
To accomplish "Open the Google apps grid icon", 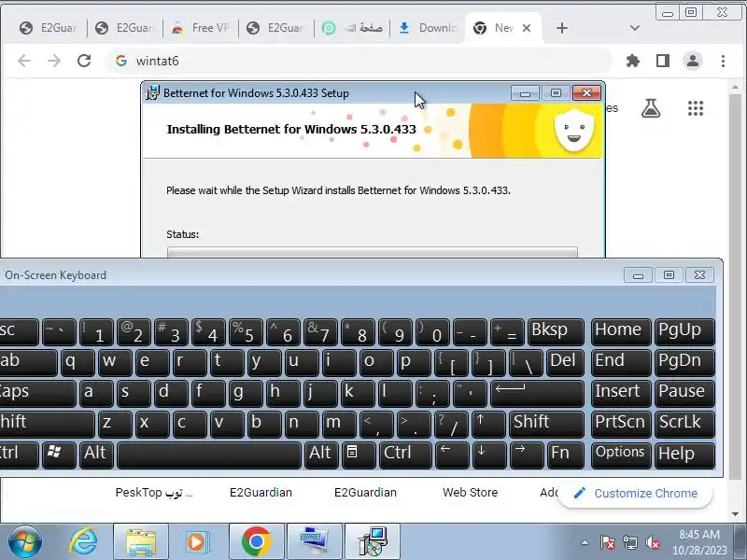I will coord(696,108).
